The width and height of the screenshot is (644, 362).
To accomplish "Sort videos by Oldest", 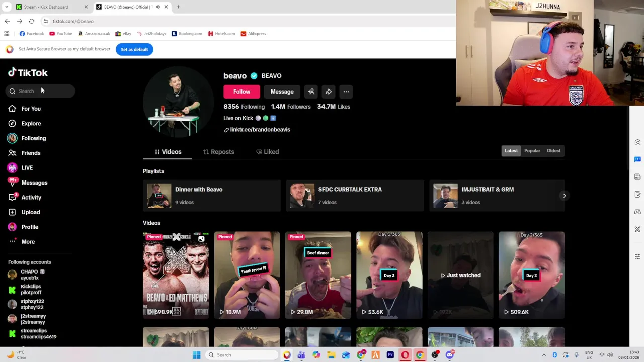I will click(x=553, y=151).
